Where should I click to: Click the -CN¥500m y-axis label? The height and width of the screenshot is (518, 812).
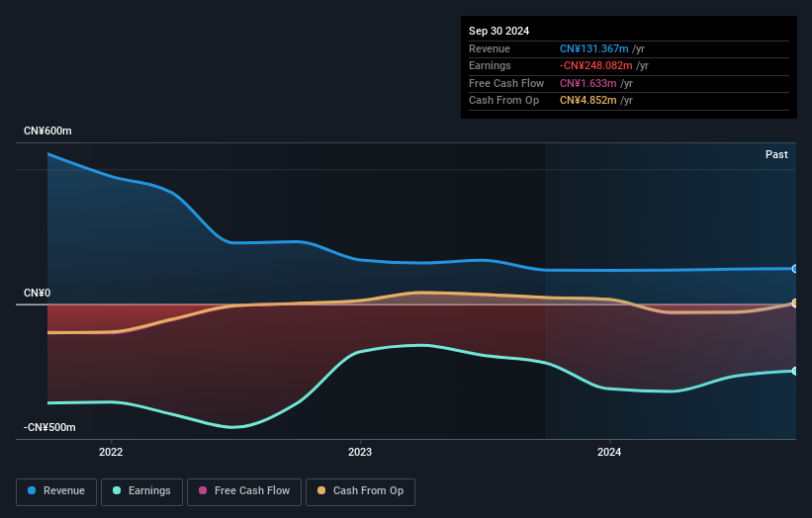point(49,427)
